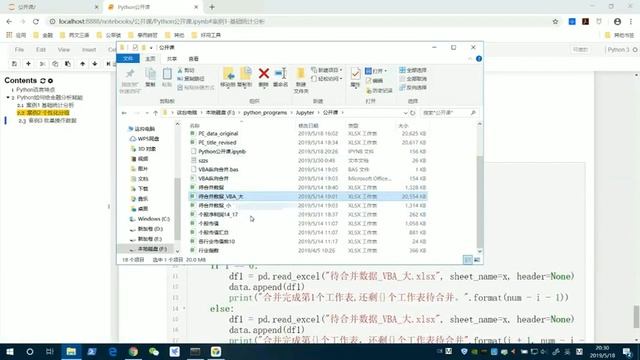Viewport: 640px width, 360px height.
Task: Switch to details view icon in Explorer status bar
Action: tap(468, 260)
